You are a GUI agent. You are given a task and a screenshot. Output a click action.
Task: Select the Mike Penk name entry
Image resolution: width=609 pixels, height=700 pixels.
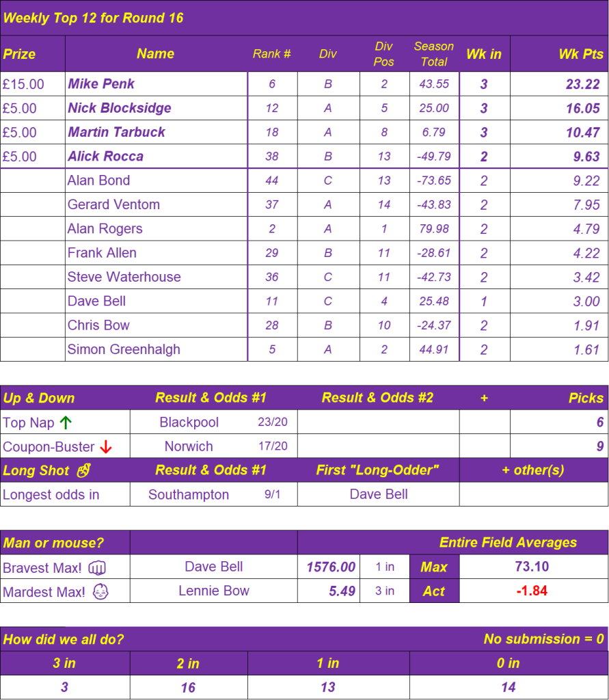click(x=101, y=84)
